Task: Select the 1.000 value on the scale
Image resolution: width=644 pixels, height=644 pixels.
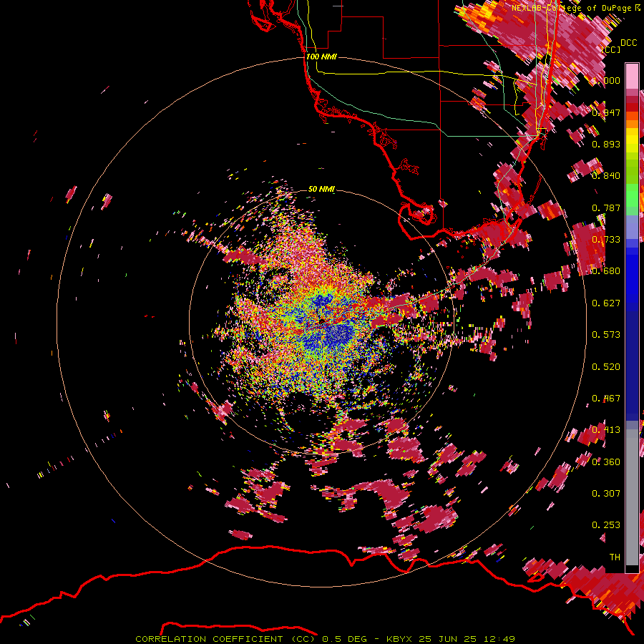Action: (606, 80)
